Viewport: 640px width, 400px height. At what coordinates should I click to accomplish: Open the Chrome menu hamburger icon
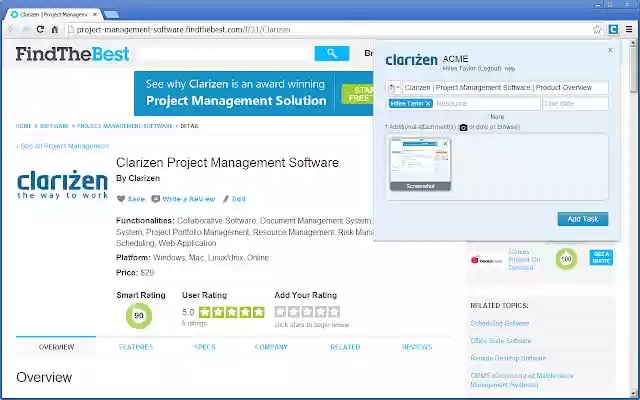click(x=629, y=29)
